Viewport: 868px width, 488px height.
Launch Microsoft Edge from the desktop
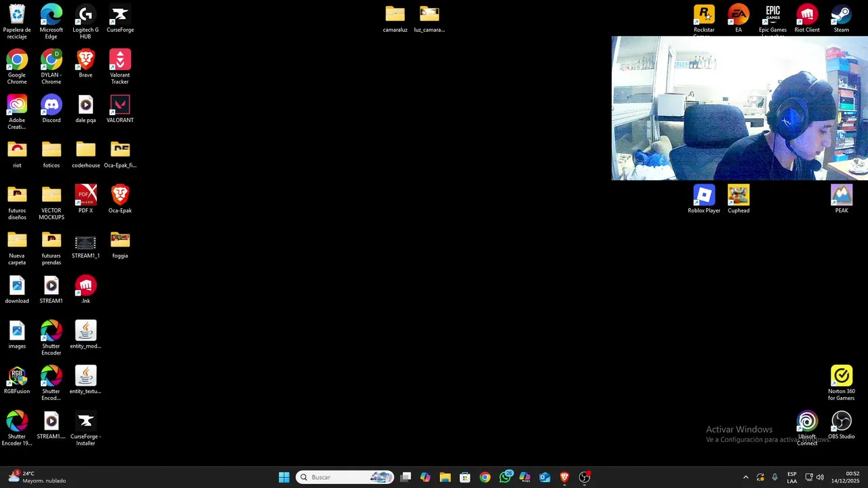click(x=51, y=22)
